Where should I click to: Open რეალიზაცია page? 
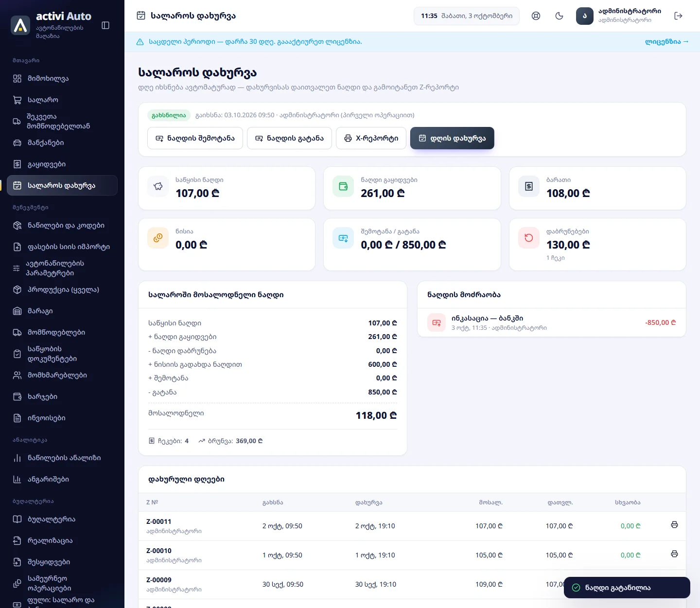click(x=62, y=540)
